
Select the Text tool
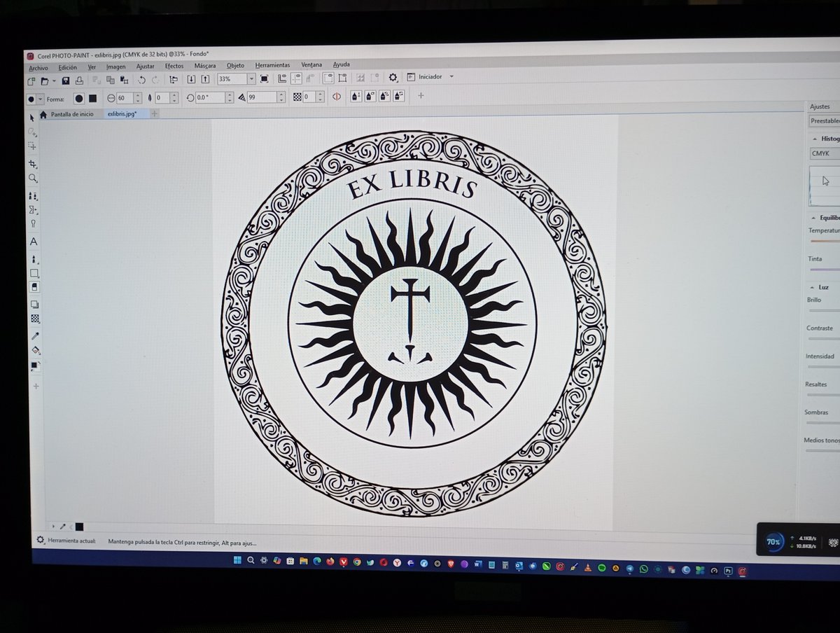pyautogui.click(x=33, y=242)
